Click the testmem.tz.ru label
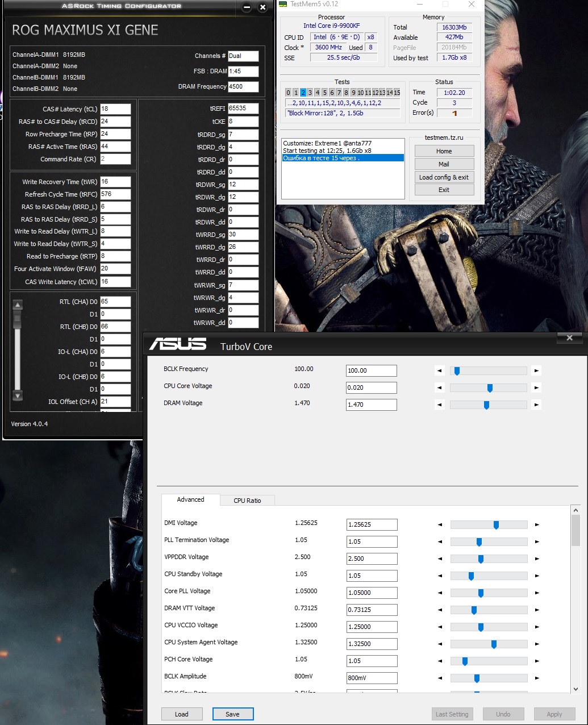The image size is (588, 725). click(x=444, y=137)
